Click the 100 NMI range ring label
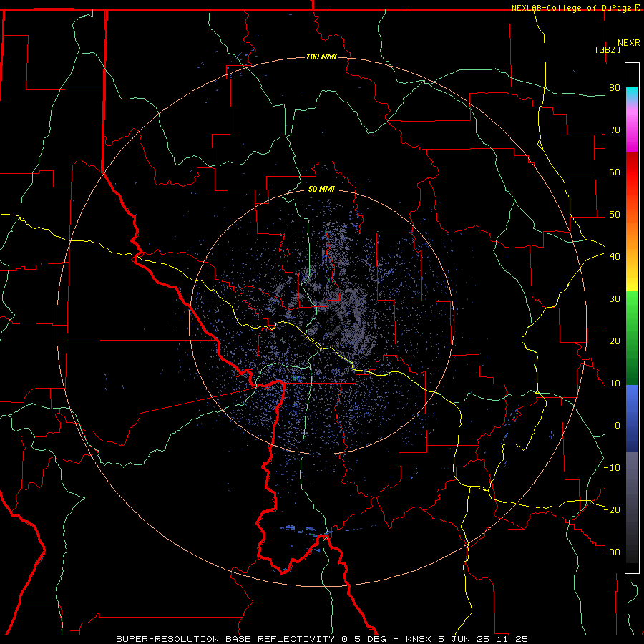Image resolution: width=644 pixels, height=644 pixels. click(x=321, y=57)
